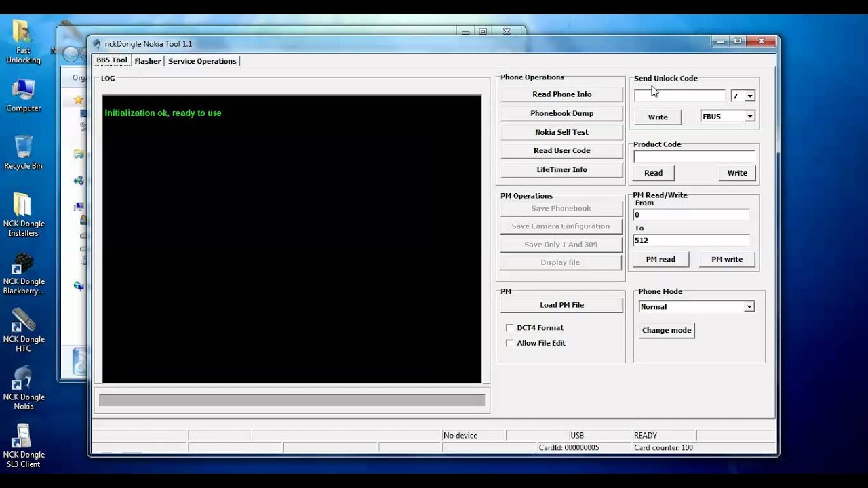This screenshot has height=488, width=868.
Task: Click the Change mode button
Action: pyautogui.click(x=667, y=331)
